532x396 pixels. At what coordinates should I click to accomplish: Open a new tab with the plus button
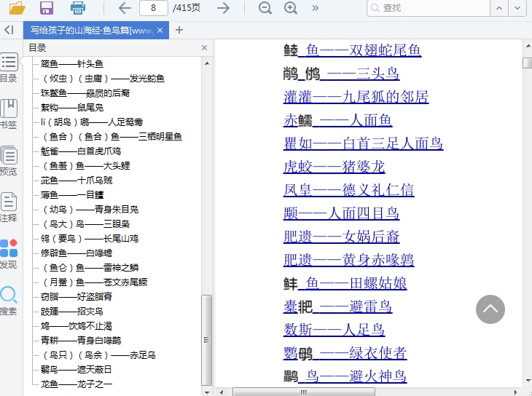179,30
